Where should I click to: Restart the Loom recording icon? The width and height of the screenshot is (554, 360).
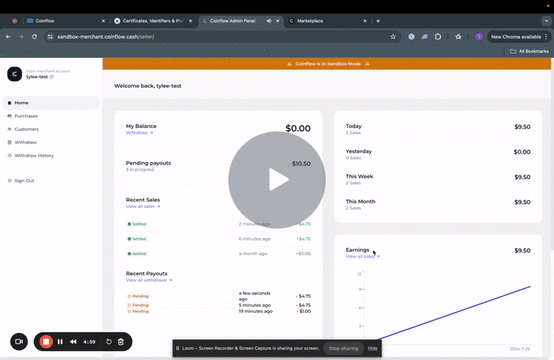(109, 342)
